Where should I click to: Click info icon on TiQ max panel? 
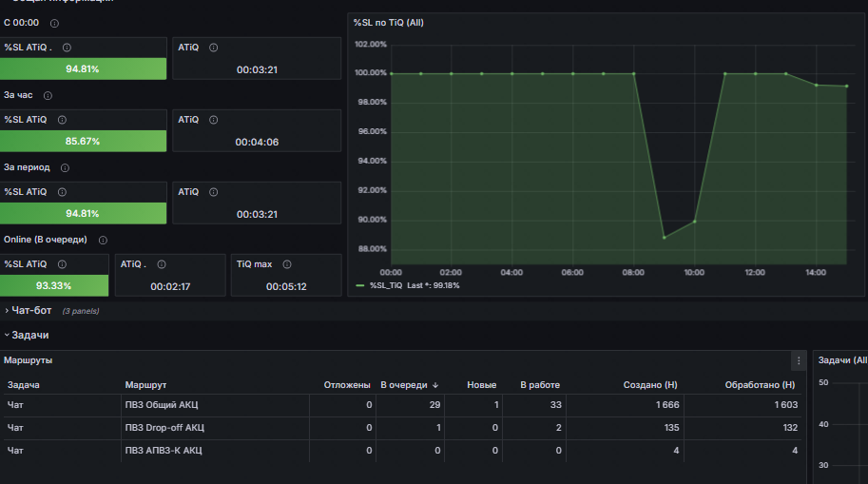click(x=287, y=264)
